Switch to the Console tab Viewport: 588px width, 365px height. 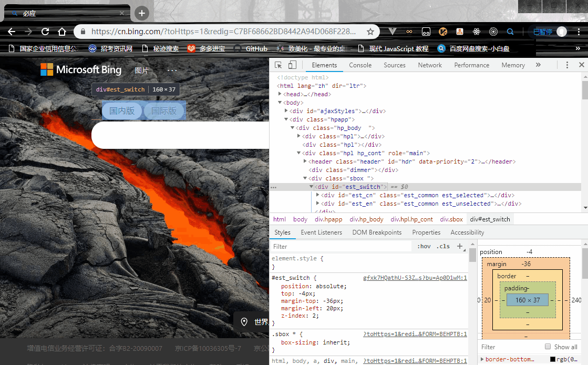(360, 65)
